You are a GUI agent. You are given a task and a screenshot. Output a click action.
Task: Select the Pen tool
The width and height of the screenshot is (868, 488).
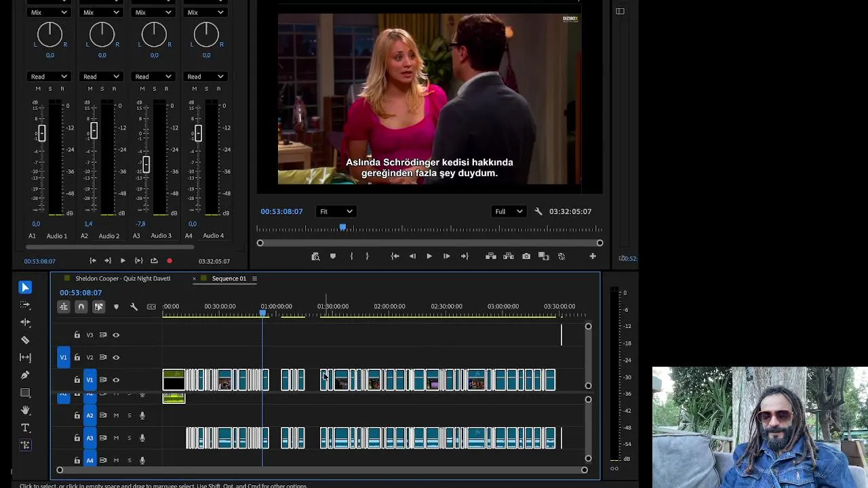pyautogui.click(x=25, y=375)
